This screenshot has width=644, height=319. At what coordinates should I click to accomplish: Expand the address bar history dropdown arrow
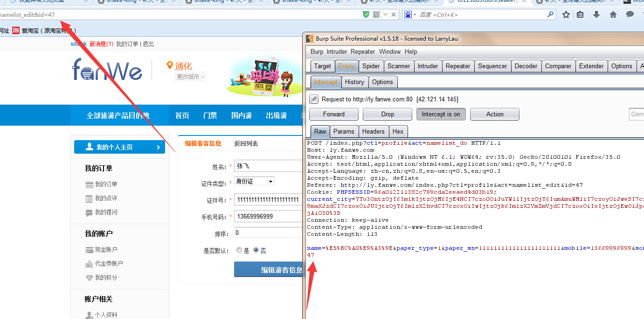pos(386,15)
